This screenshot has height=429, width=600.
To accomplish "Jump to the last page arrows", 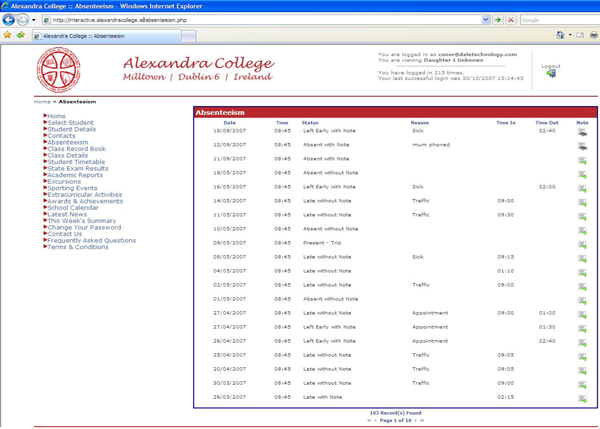I will [422, 420].
